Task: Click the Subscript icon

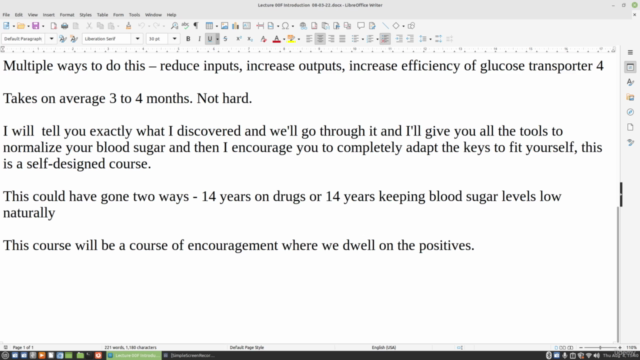Action: (x=250, y=39)
